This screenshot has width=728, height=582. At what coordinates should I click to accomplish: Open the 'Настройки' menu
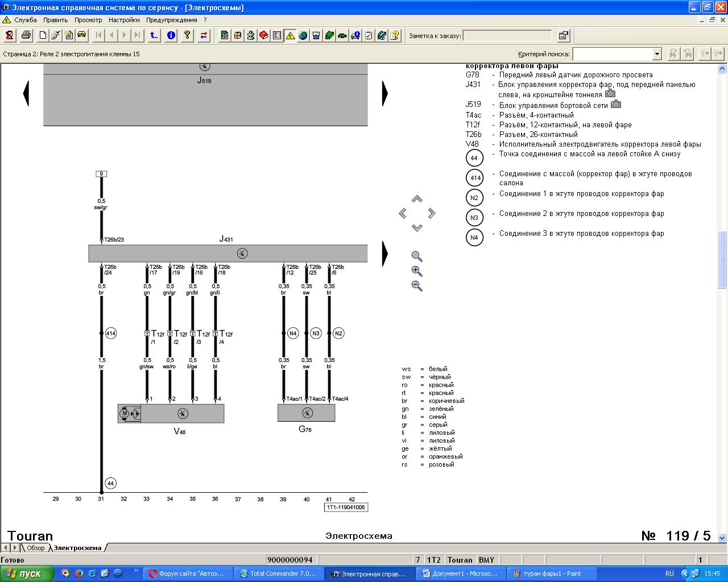[124, 20]
